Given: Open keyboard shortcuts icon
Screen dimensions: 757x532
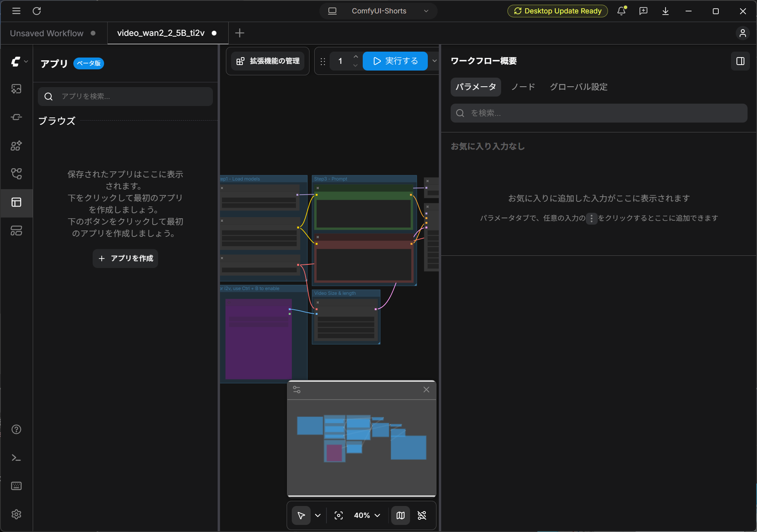Looking at the screenshot, I should point(16,486).
